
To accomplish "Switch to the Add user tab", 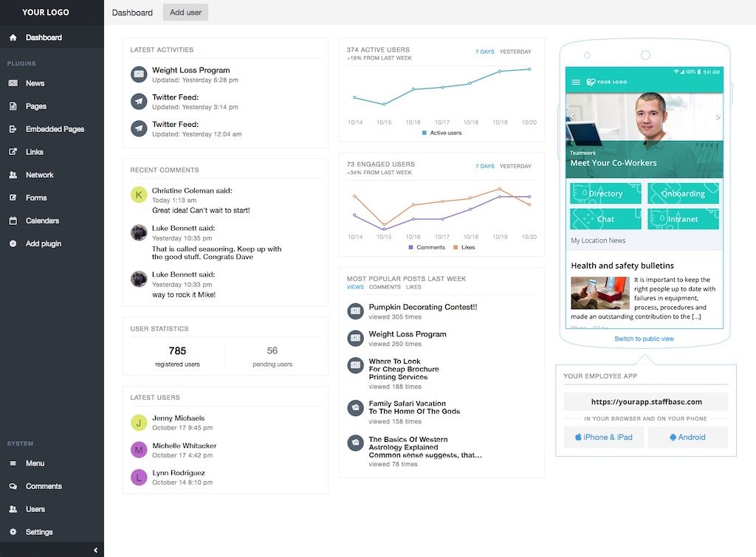I will pyautogui.click(x=185, y=12).
